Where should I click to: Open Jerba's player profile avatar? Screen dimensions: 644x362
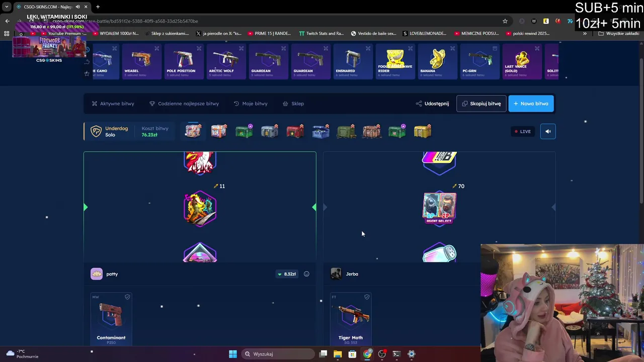[x=336, y=274]
